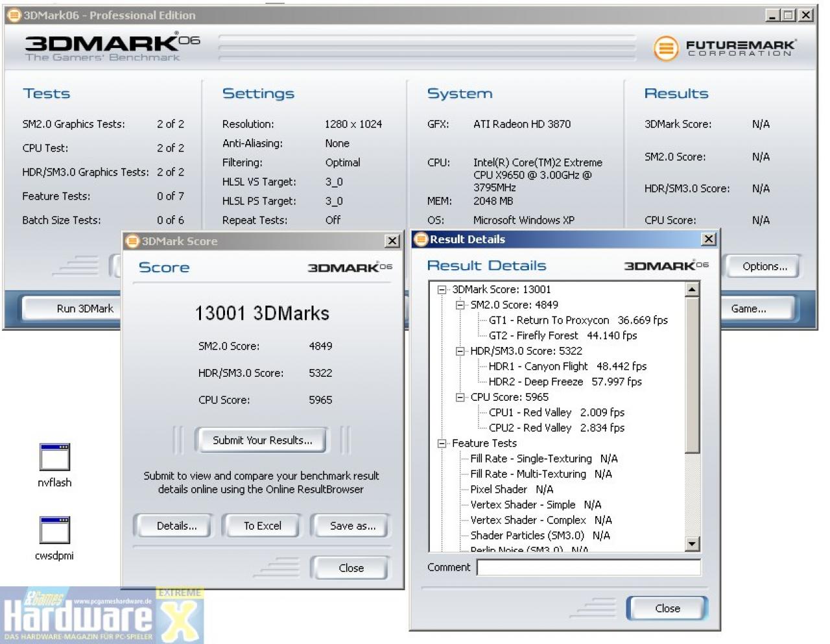Click the 3DMark Score dialog title icon
This screenshot has height=644, width=830.
tap(132, 241)
